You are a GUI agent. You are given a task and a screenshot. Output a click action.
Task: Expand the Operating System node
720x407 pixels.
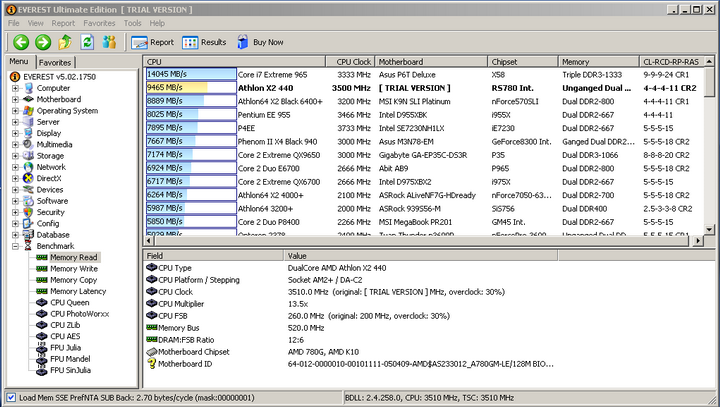click(15, 111)
